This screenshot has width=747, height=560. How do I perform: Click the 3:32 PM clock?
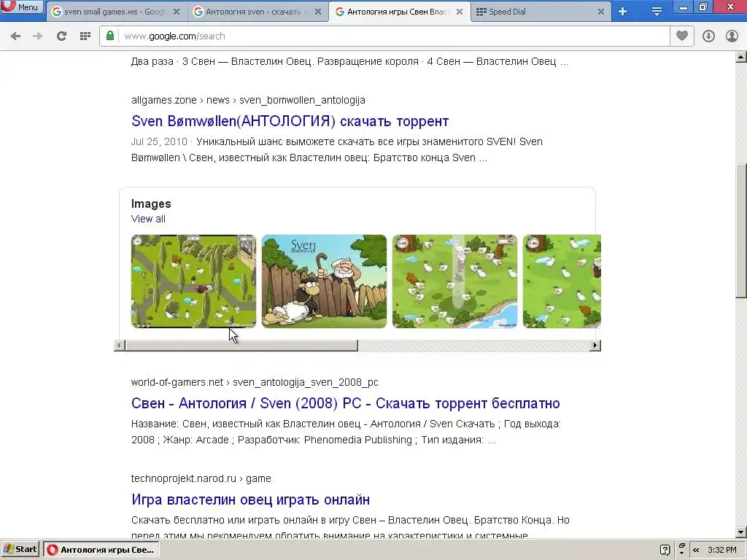(722, 550)
